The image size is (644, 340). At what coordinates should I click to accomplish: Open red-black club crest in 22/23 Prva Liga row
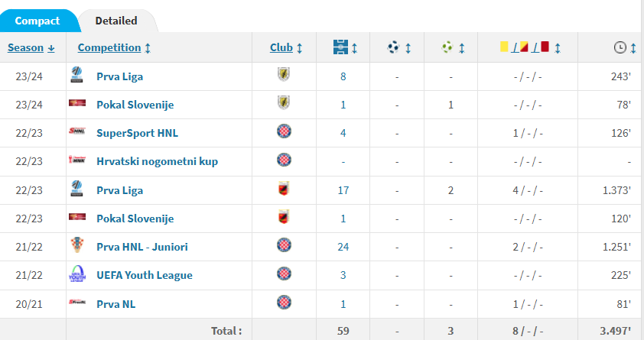284,189
